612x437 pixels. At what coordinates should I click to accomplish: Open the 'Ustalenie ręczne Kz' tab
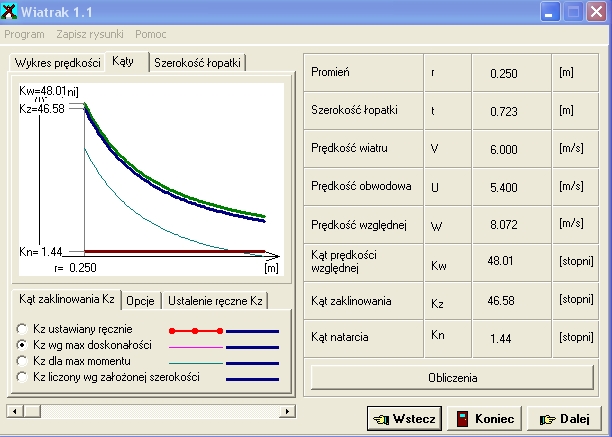coord(215,300)
